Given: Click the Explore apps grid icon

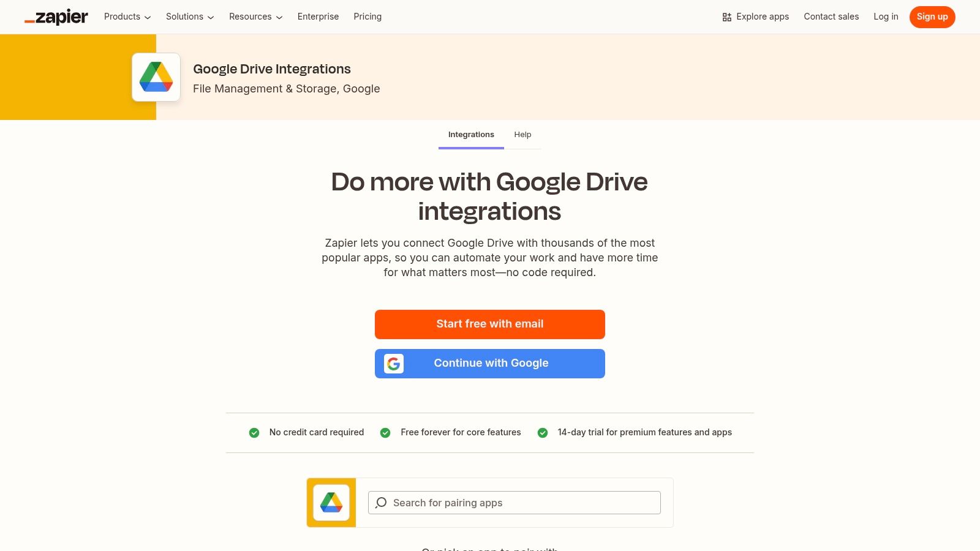Looking at the screenshot, I should [x=727, y=17].
